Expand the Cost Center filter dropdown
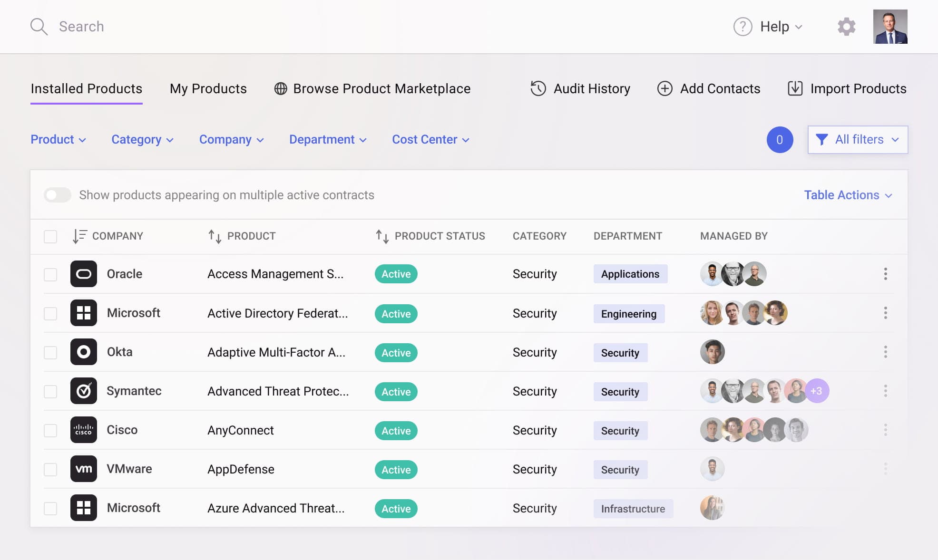This screenshot has height=560, width=938. [430, 139]
